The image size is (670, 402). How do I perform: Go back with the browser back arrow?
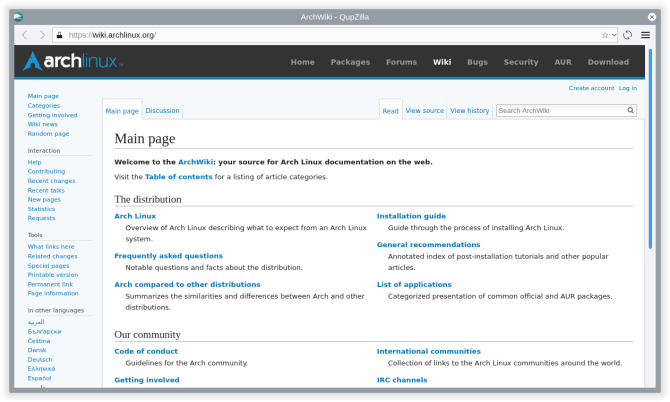point(24,35)
